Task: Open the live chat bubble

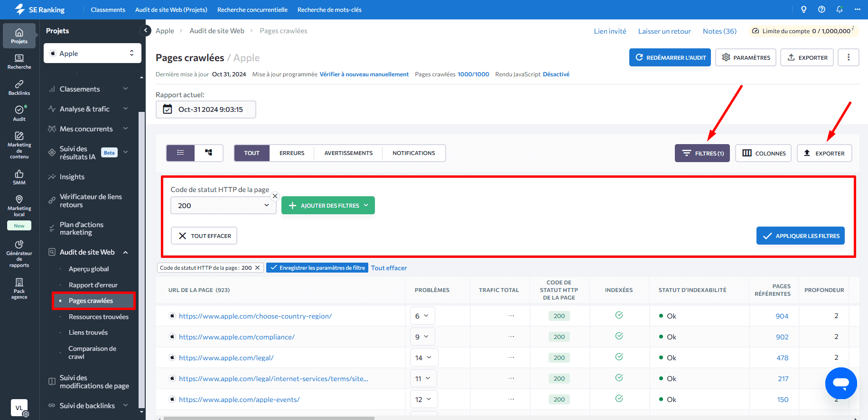Action: (841, 383)
